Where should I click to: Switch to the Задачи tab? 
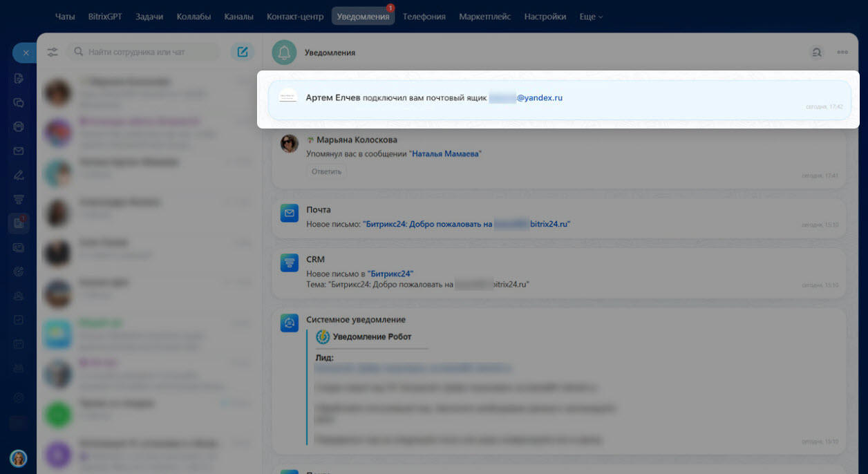click(149, 17)
